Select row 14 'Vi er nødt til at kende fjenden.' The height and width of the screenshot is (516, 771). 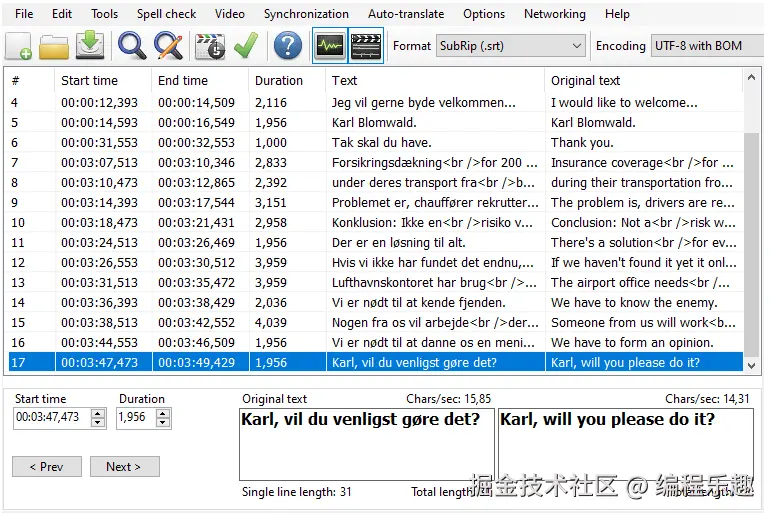click(x=376, y=303)
